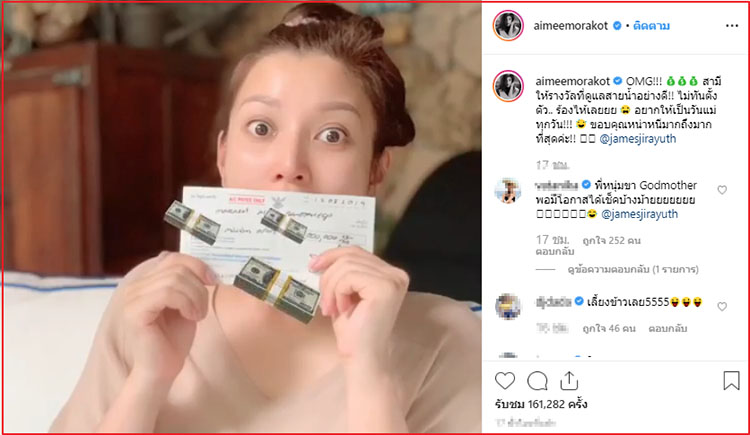Open the comment speech bubble icon
This screenshot has height=435, width=750.
(537, 381)
